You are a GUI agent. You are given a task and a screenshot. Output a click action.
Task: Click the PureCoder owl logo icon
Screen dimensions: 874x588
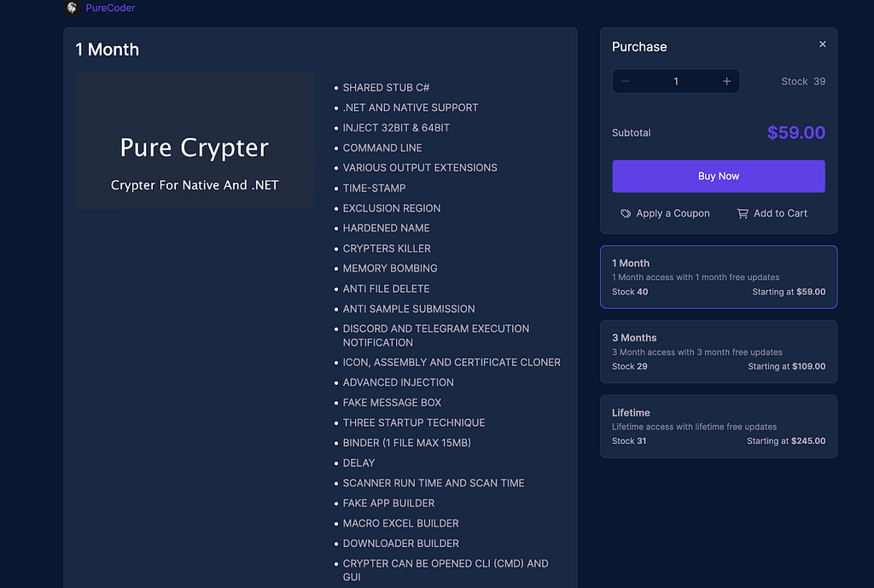[72, 8]
